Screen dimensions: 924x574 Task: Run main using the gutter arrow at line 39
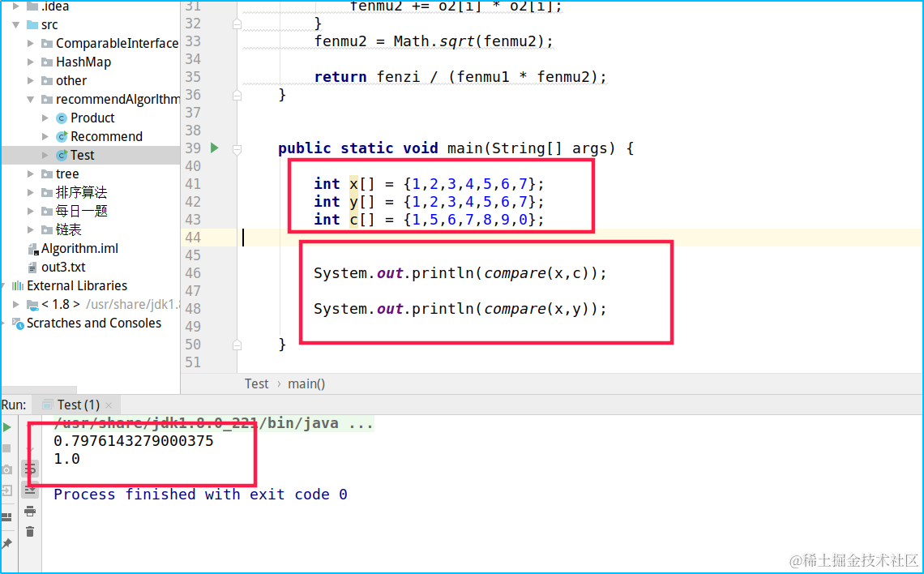click(215, 148)
